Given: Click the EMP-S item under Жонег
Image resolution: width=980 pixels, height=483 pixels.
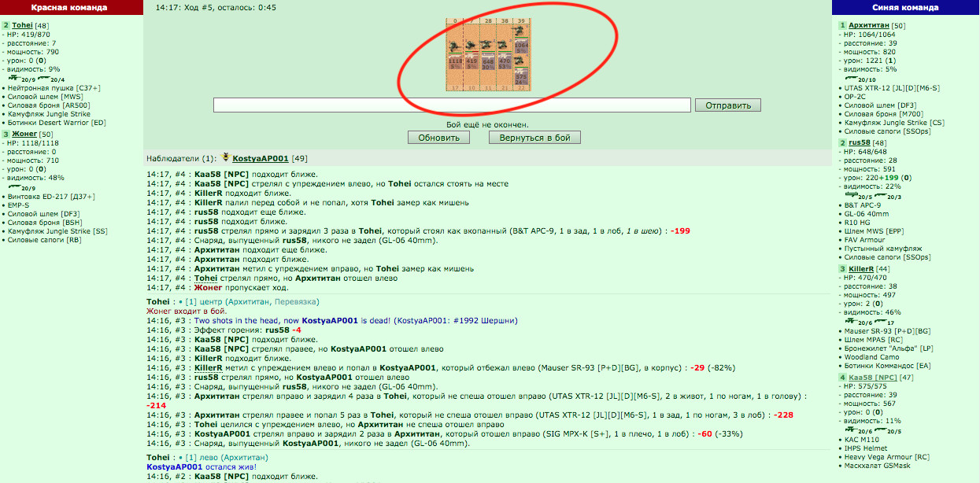Looking at the screenshot, I should pos(20,205).
